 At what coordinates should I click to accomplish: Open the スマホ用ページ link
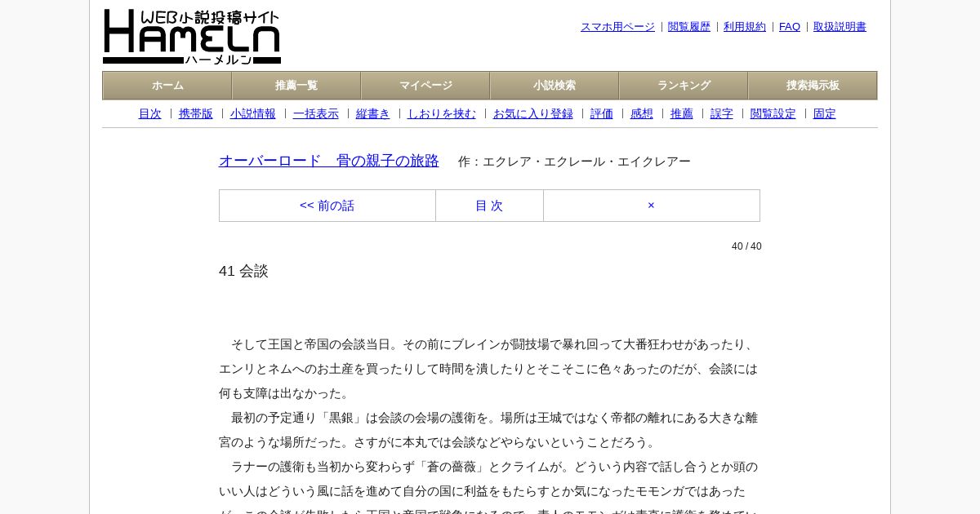click(617, 27)
